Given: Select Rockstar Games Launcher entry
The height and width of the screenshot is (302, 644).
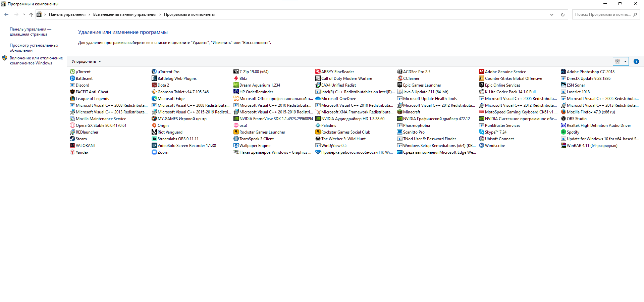Looking at the screenshot, I should (x=259, y=132).
